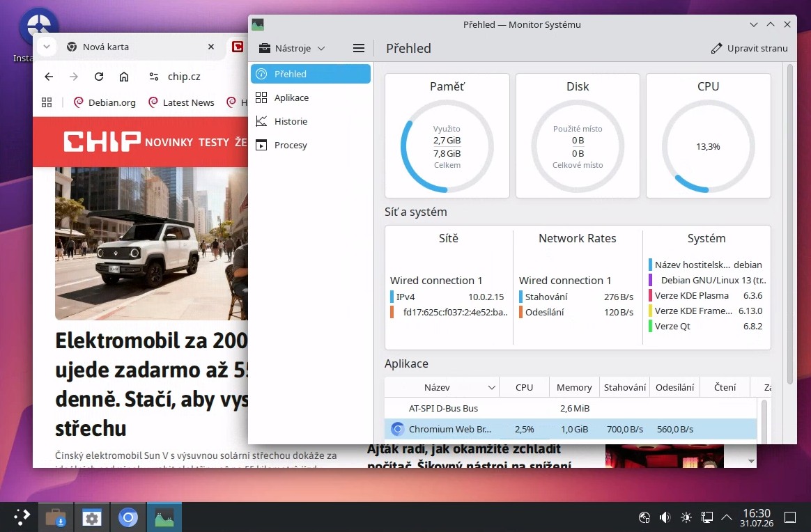The image size is (811, 532).
Task: Select the AT-SPI D-Bus Bus row
Action: coord(571,409)
